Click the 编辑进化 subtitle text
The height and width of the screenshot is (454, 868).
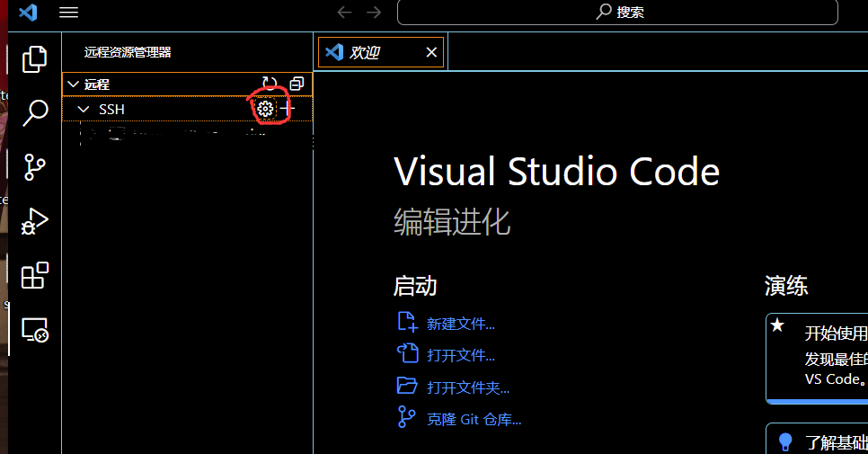(x=452, y=222)
